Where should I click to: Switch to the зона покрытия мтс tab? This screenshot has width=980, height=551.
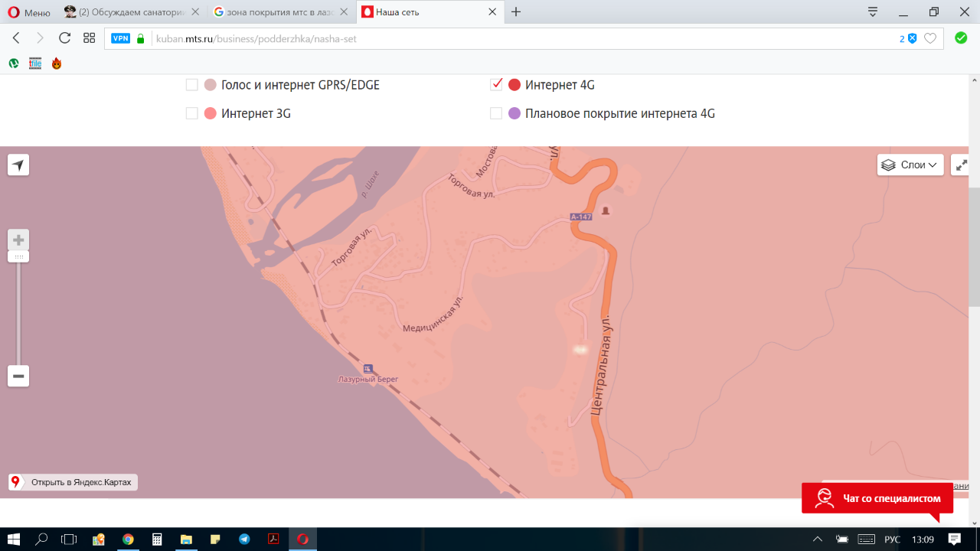pos(280,12)
